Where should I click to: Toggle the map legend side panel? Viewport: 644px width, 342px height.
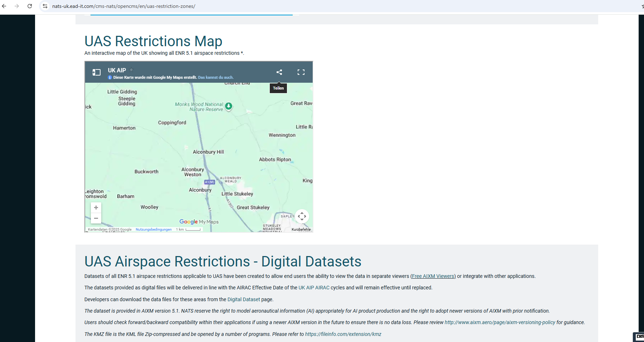click(x=96, y=72)
